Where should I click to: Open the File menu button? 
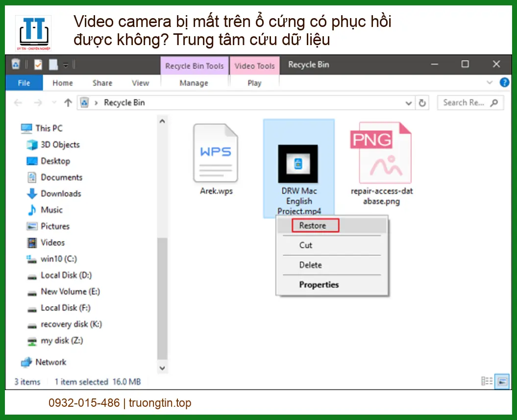[x=24, y=83]
